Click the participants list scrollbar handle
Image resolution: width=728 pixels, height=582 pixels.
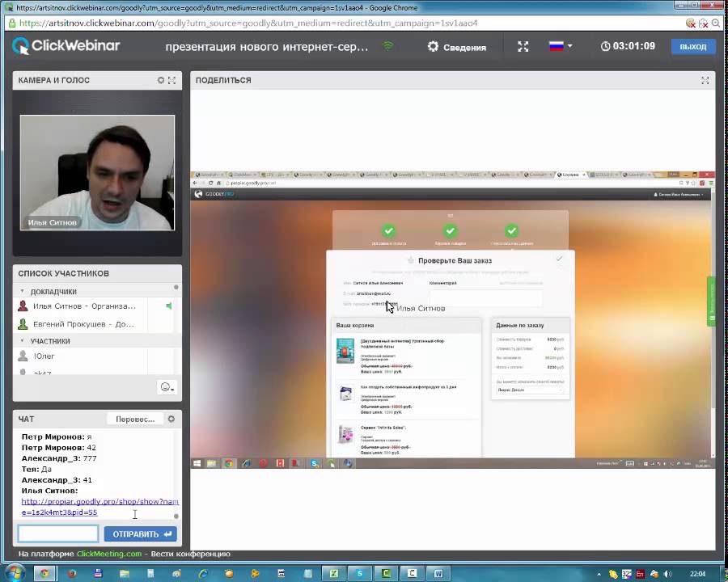(x=176, y=288)
